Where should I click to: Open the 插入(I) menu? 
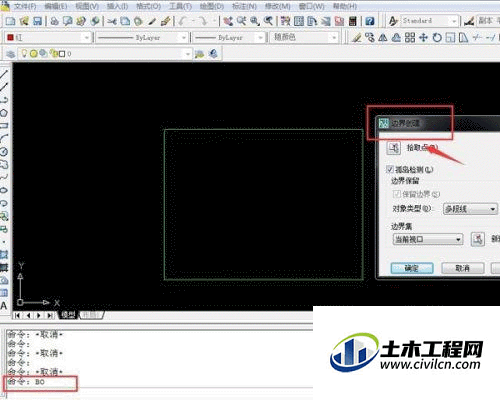(117, 6)
